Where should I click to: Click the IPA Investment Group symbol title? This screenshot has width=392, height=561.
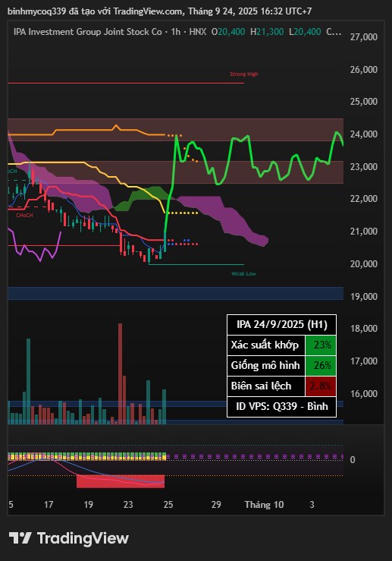(x=87, y=32)
